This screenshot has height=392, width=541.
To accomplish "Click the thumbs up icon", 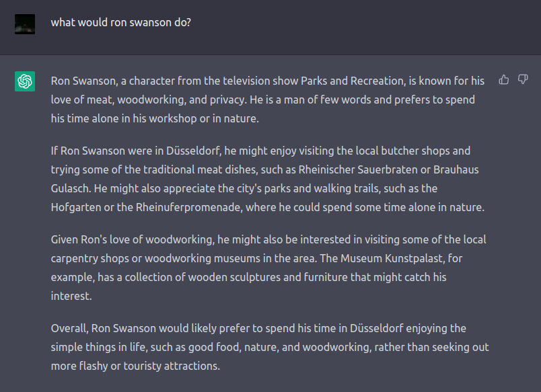I will pos(504,79).
